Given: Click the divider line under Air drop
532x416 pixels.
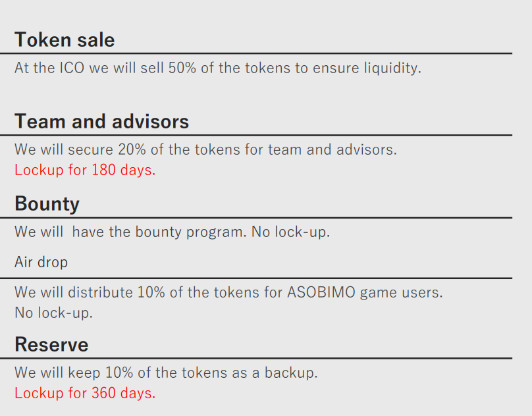Looking at the screenshot, I should pyautogui.click(x=263, y=278).
